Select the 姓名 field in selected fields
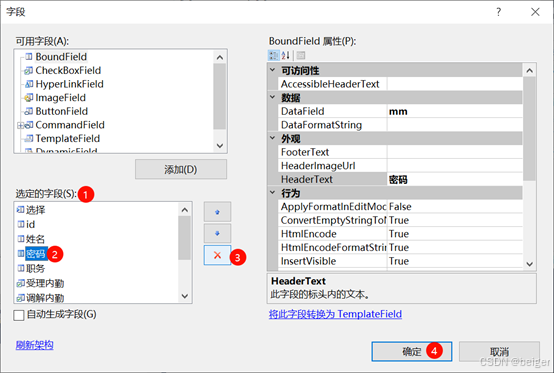The image size is (554, 373). [x=35, y=239]
